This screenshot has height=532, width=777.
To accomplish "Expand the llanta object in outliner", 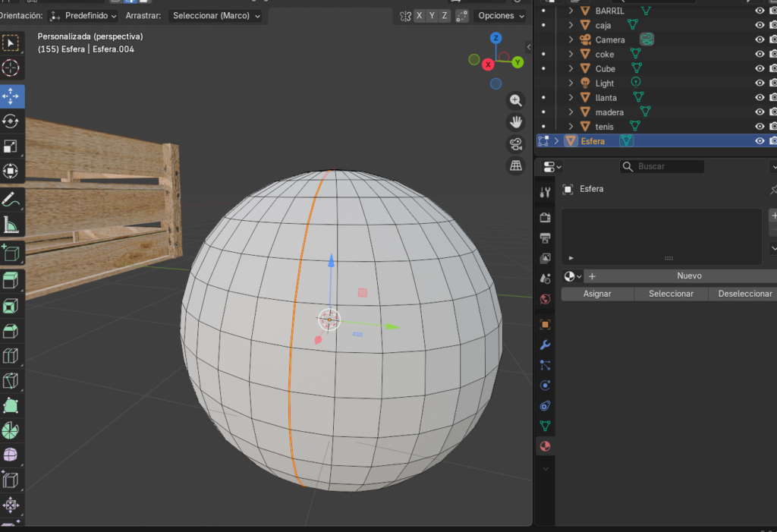I will 571,98.
